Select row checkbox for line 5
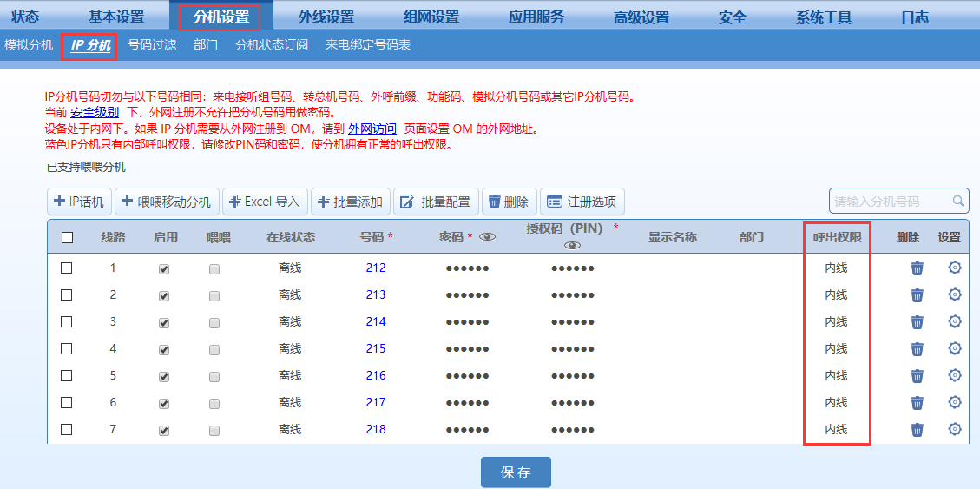 [x=67, y=376]
